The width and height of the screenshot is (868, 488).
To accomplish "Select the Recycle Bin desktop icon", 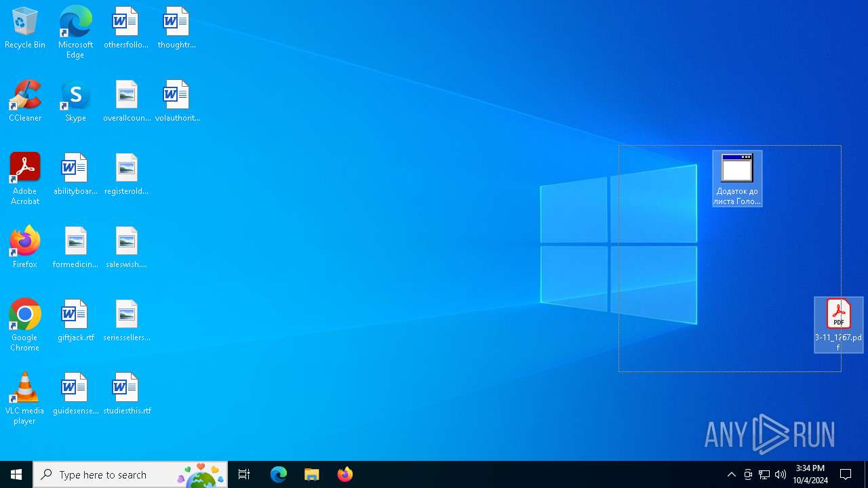I will coord(25,28).
